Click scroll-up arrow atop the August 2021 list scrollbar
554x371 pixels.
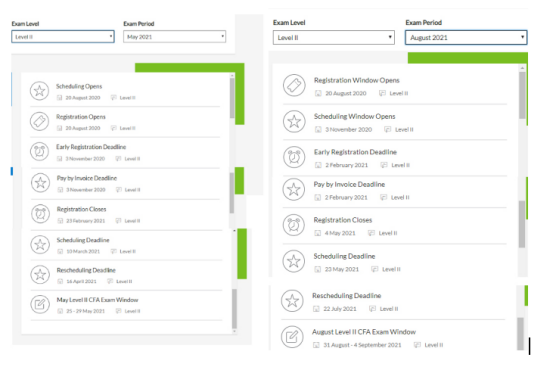click(522, 68)
